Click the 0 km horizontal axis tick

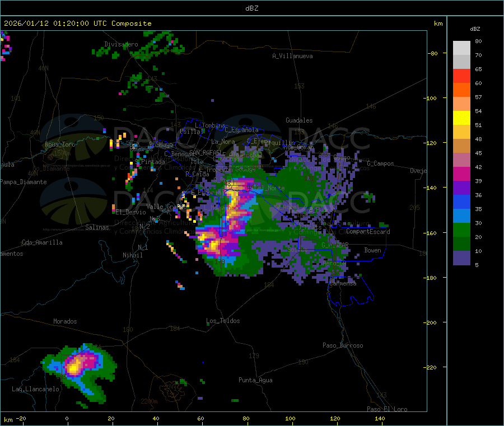[x=67, y=419]
